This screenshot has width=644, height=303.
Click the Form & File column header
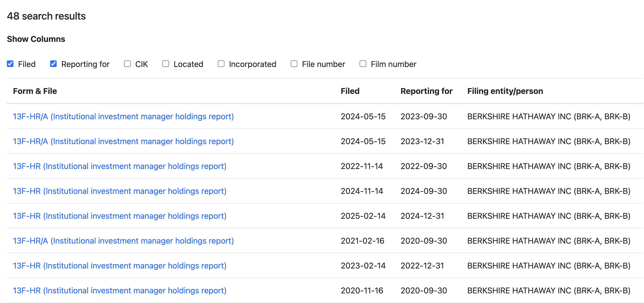(35, 91)
